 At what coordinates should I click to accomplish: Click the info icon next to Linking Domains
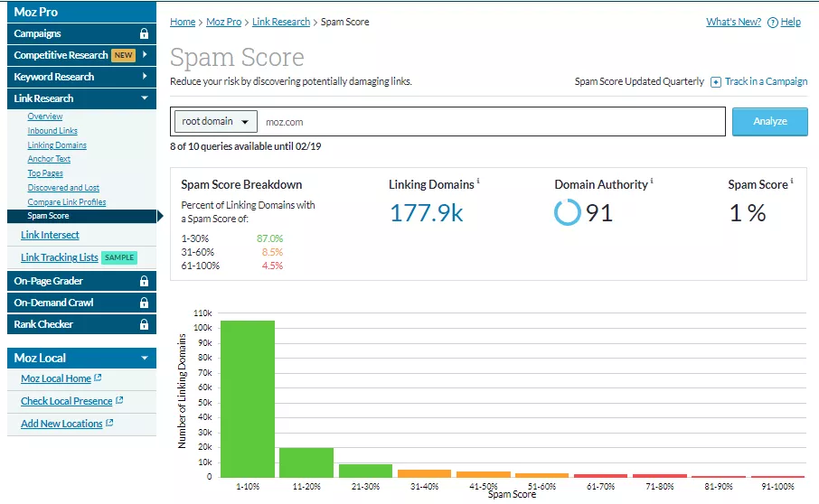coord(478,181)
